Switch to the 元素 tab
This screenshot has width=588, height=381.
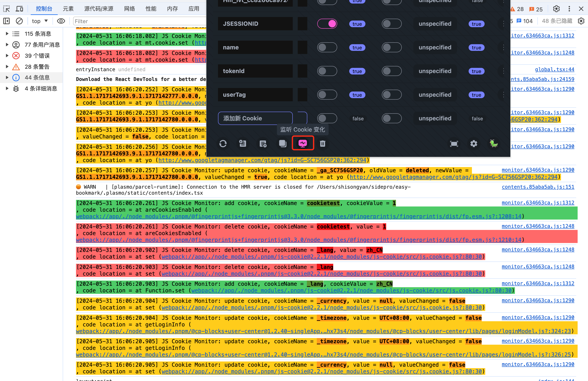[x=68, y=9]
